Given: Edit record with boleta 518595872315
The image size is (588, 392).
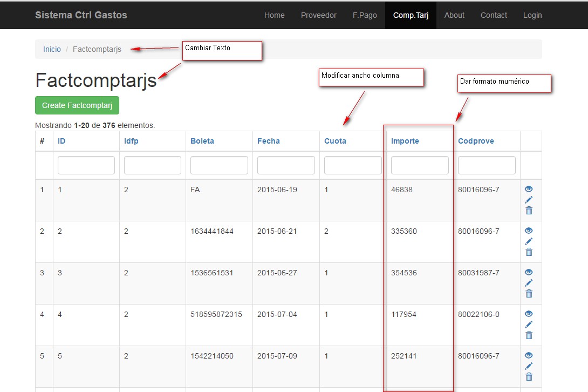Looking at the screenshot, I should 529,325.
